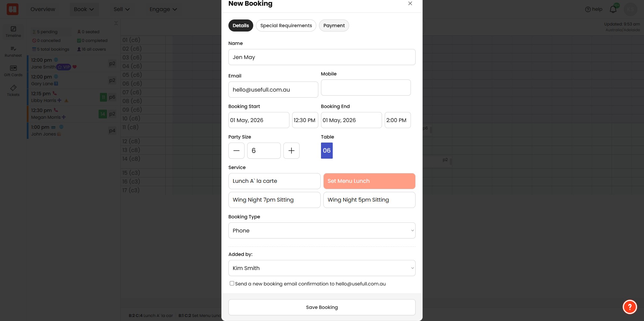The image size is (644, 321).
Task: Click green table 14 badge on Megan Morris
Action: click(103, 114)
